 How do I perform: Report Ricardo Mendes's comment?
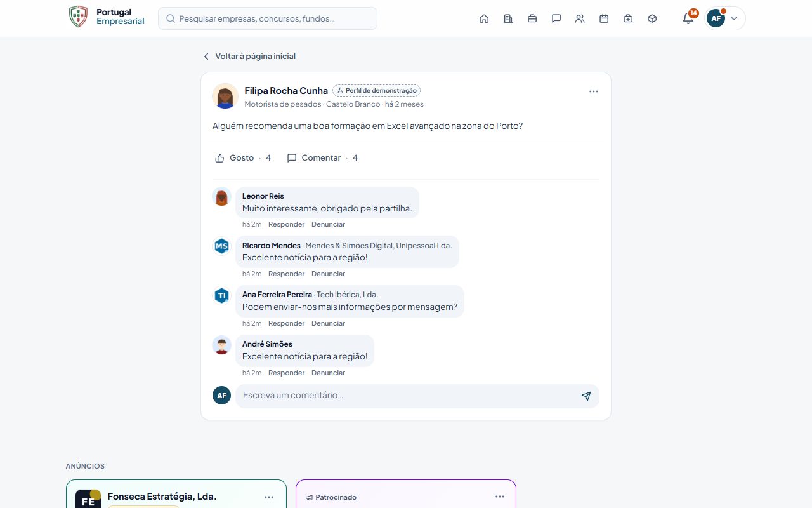328,274
